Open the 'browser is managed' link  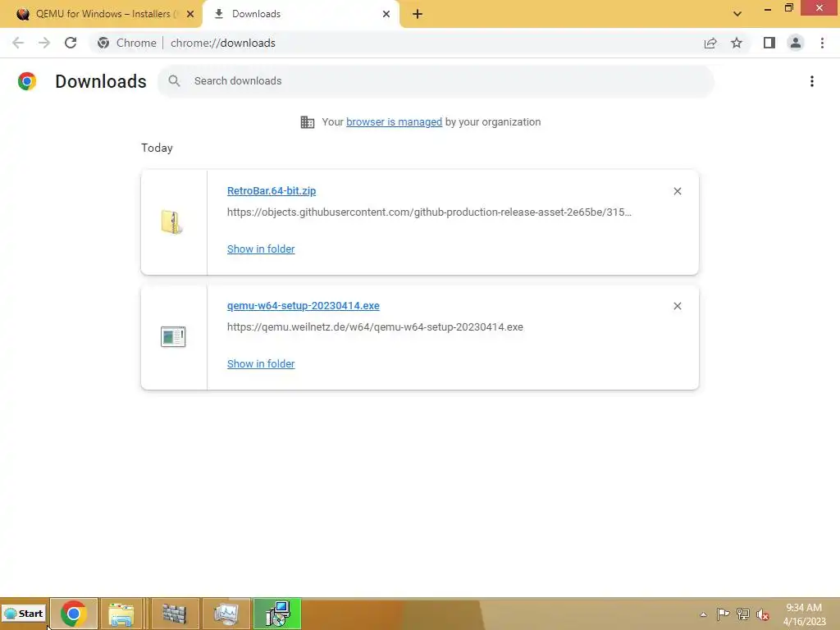pos(395,122)
